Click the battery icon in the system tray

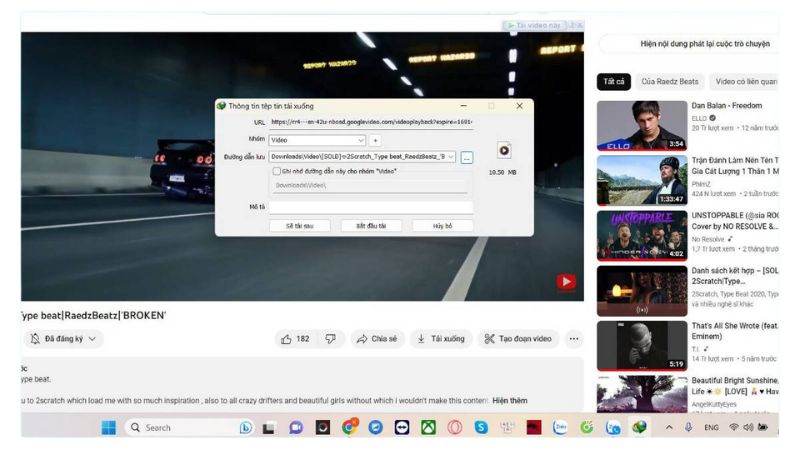[763, 428]
